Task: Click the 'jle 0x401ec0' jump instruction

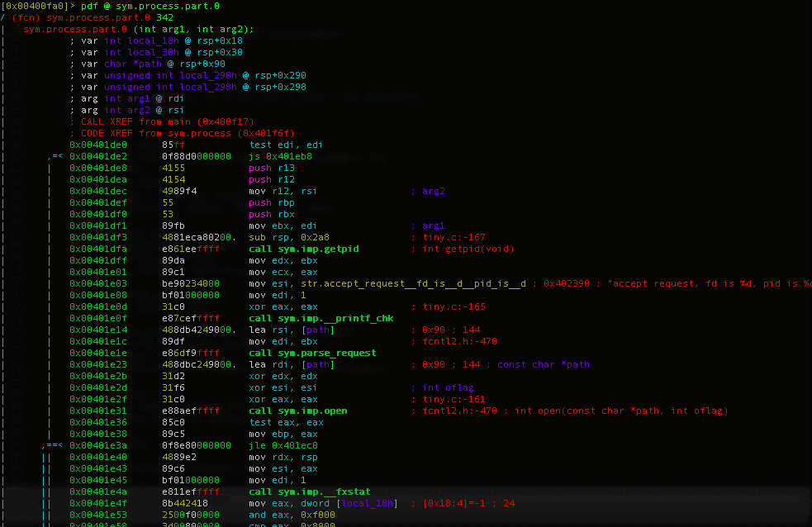Action: click(283, 445)
